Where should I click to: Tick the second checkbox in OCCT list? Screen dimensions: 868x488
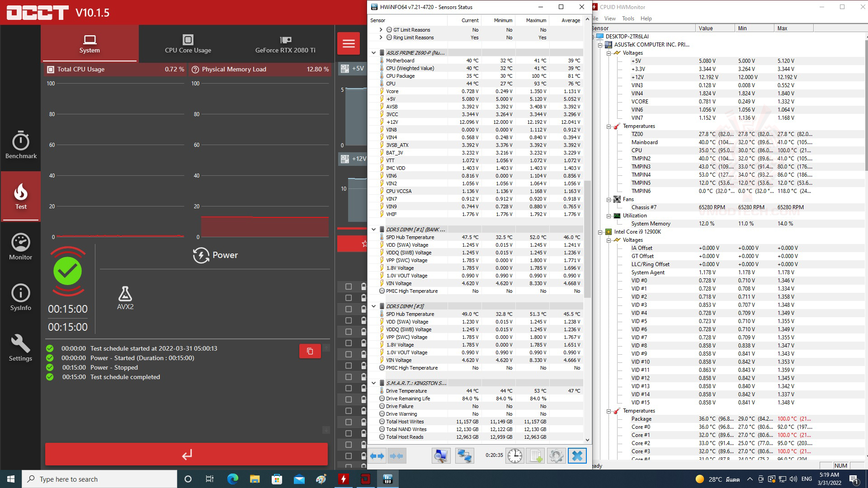point(349,298)
